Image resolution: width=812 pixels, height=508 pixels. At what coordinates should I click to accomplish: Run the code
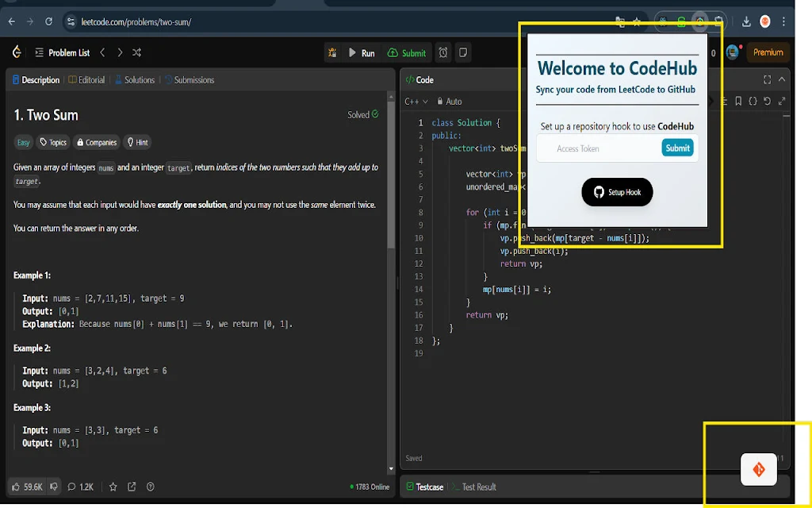tap(362, 53)
